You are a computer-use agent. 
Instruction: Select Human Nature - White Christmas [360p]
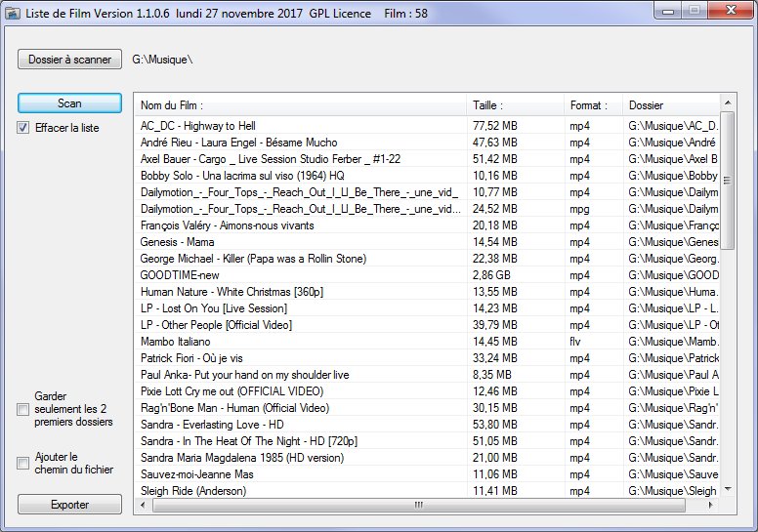click(427, 292)
